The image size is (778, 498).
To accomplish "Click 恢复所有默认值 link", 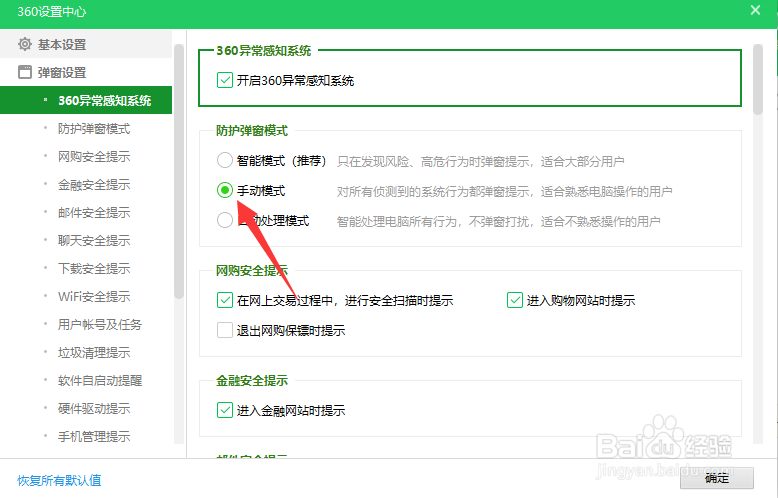I will (x=59, y=480).
